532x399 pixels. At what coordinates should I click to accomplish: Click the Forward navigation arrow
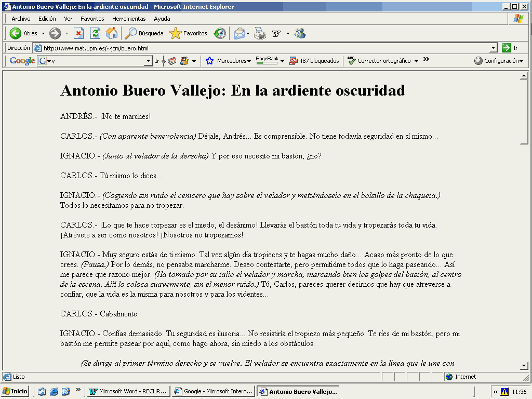(55, 33)
